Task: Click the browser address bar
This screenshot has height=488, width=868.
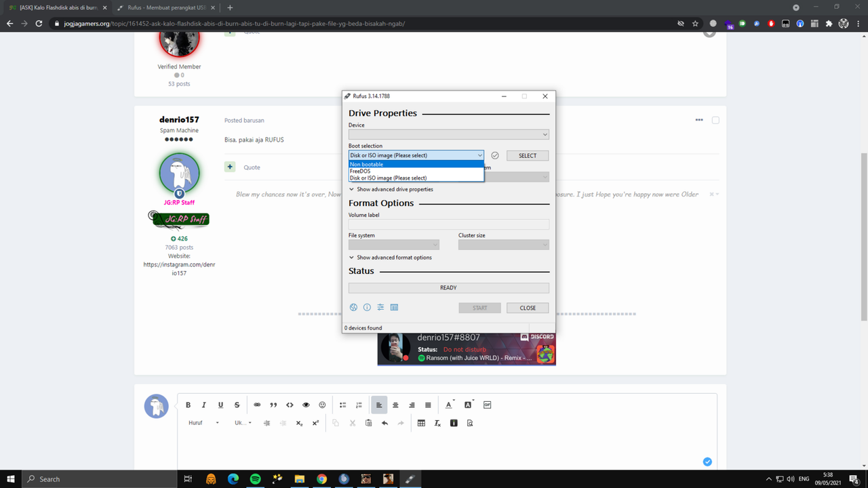Action: [x=359, y=23]
